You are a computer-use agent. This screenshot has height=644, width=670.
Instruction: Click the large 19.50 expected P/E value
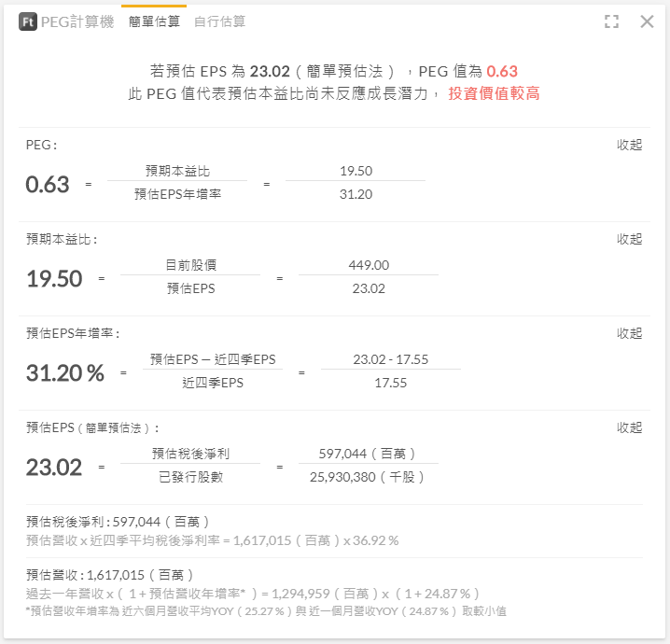(x=54, y=279)
